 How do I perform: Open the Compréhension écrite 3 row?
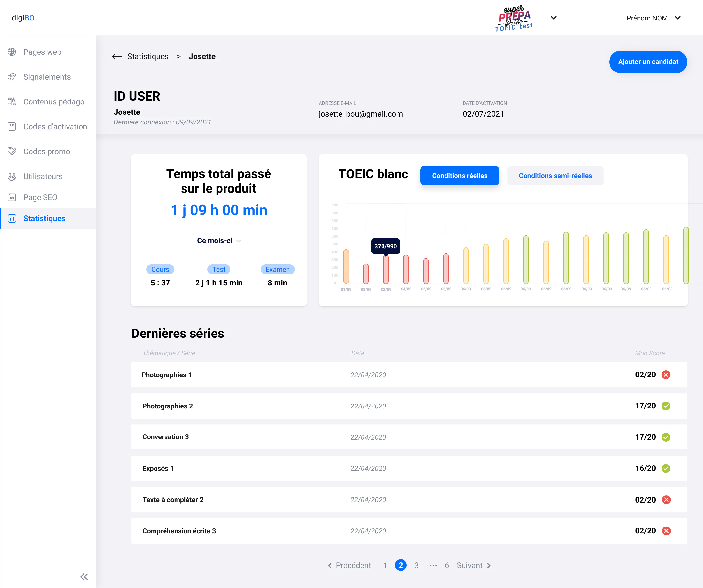coord(409,531)
